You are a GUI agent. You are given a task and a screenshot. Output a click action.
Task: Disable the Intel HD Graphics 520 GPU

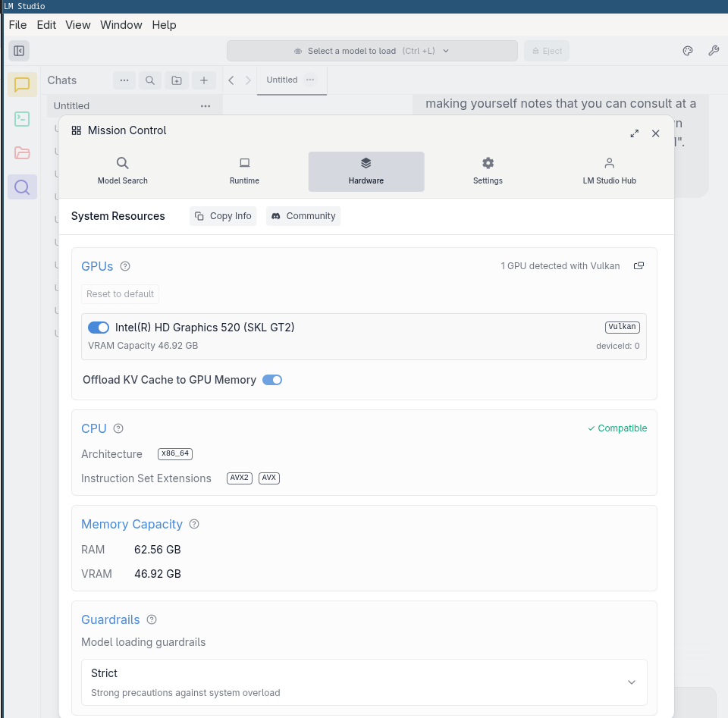tap(99, 328)
